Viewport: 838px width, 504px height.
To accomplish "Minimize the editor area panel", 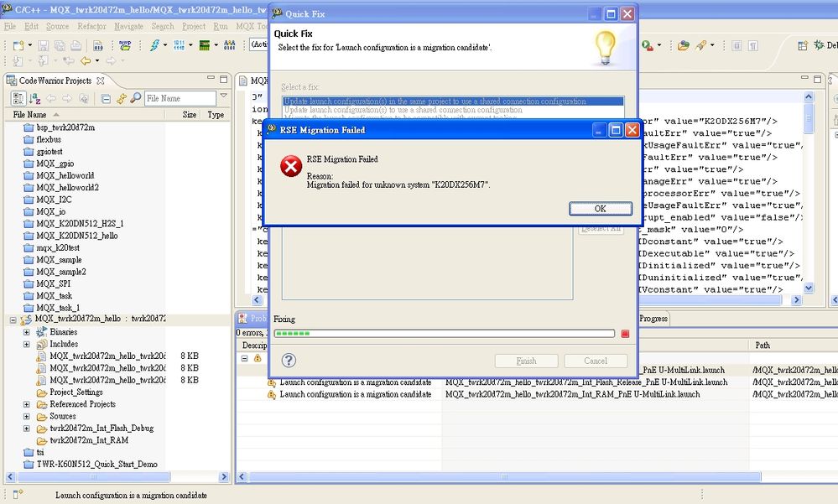I will pos(804,79).
